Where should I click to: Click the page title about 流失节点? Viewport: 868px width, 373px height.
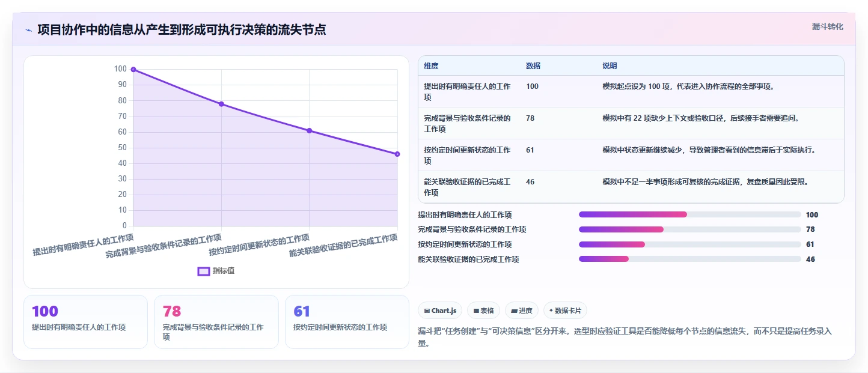pos(182,29)
